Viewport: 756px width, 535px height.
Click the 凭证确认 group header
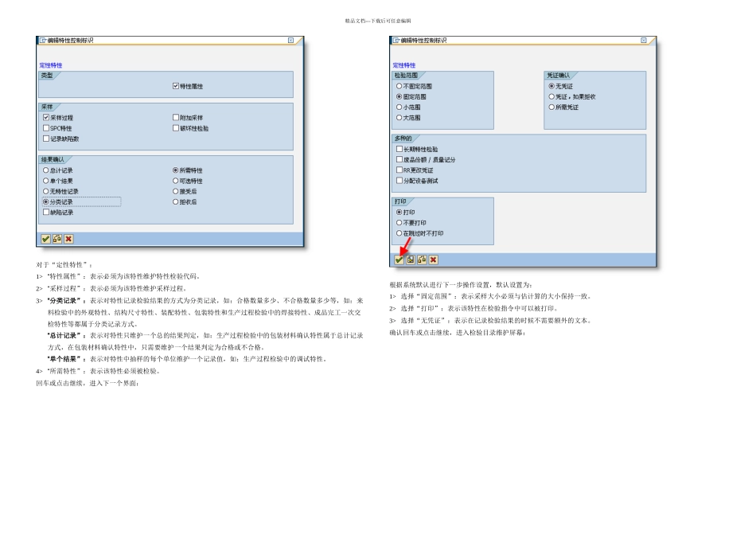(x=559, y=76)
